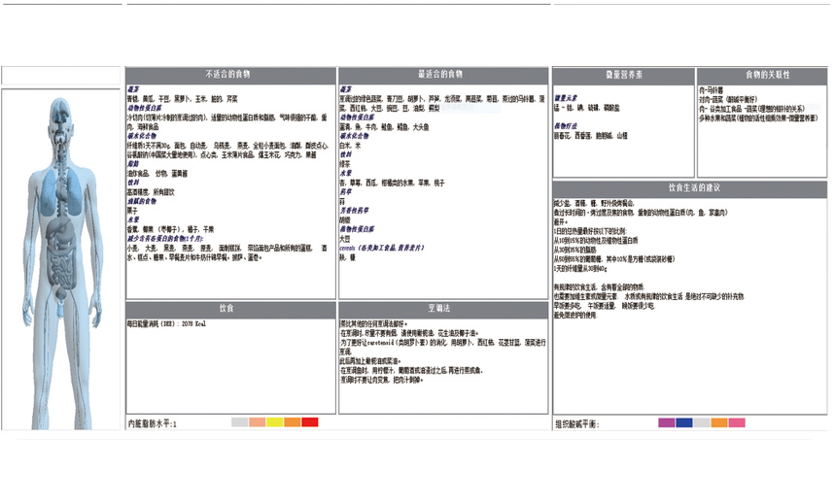
Task: Select the gray visceral fat level swatch
Action: coord(240,422)
